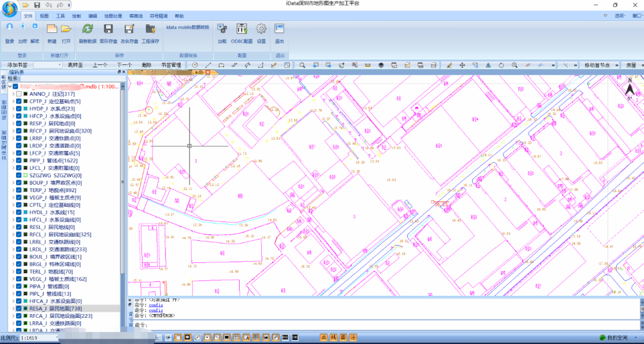Click the 刷新数据 refresh data icon
This screenshot has width=644, height=344.
point(87,29)
